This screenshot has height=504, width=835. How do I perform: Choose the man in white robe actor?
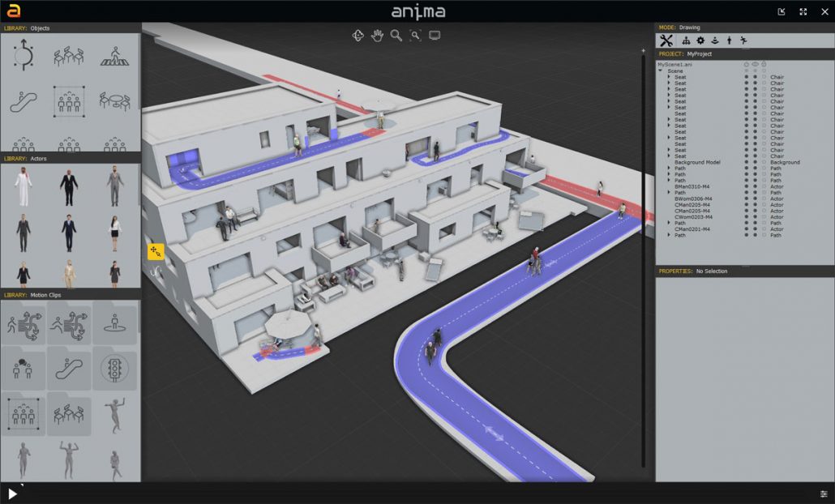23,186
